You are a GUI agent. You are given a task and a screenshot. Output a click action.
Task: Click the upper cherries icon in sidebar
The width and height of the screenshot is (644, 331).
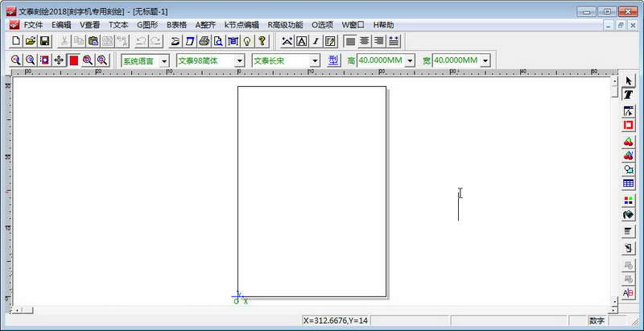point(629,142)
